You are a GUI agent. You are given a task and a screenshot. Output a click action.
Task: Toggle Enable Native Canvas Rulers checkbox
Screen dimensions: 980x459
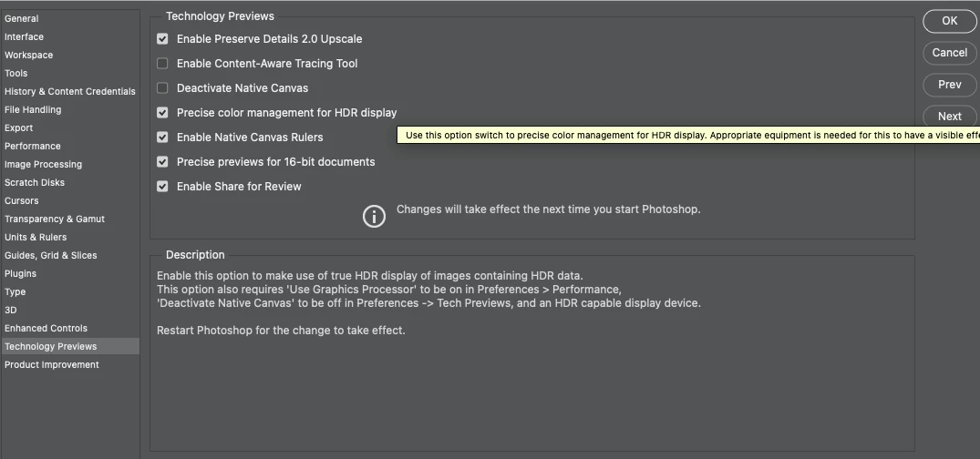pyautogui.click(x=162, y=138)
